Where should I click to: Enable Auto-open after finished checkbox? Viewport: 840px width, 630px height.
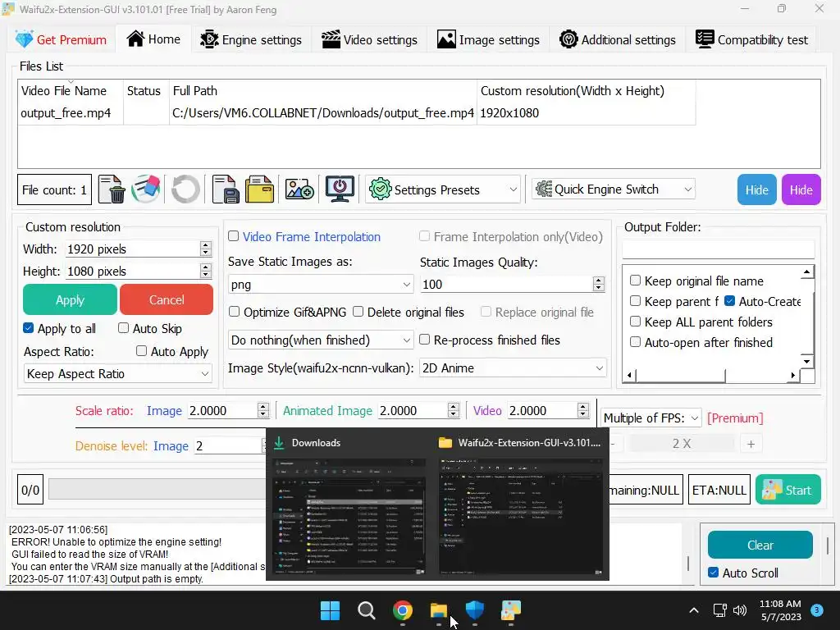click(x=636, y=342)
